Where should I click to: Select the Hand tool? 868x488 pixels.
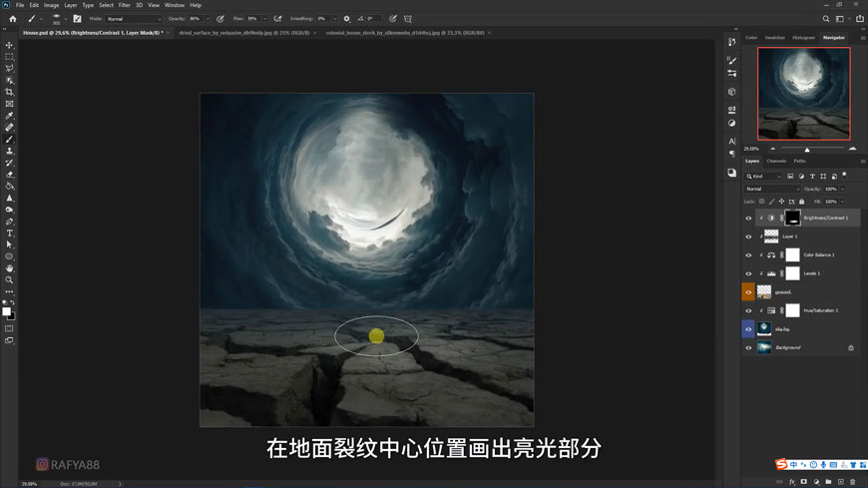pos(9,268)
